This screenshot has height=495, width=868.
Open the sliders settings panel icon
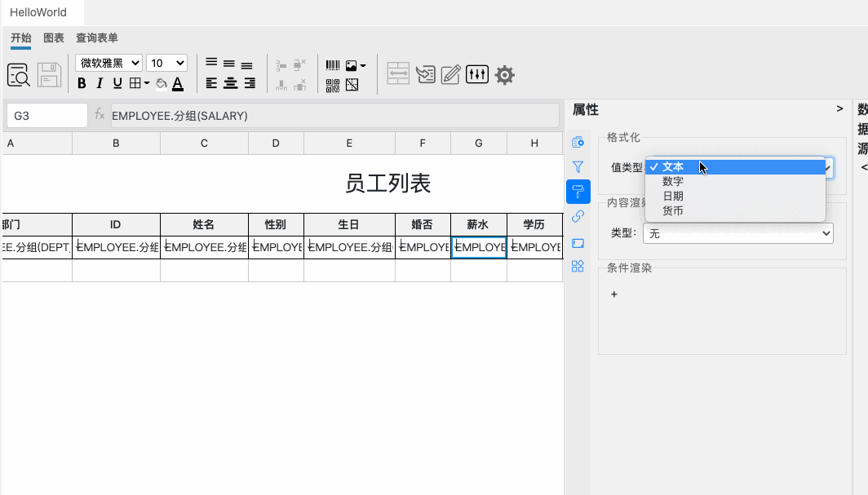[x=477, y=74]
